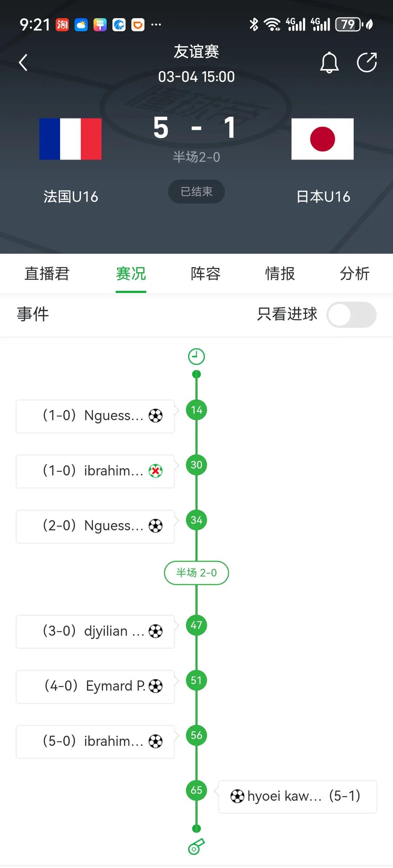This screenshot has width=393, height=868.
Task: Open match notification bell
Action: pos(329,63)
